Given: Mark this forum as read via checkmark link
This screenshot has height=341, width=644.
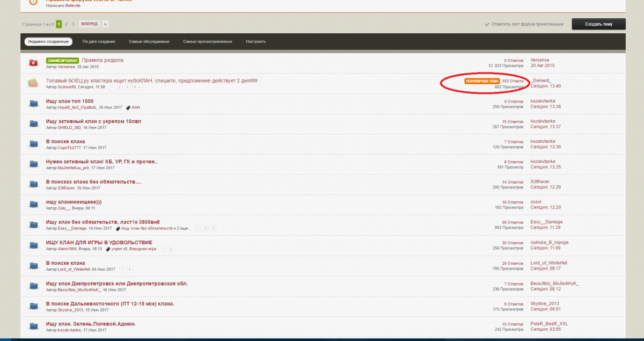Looking at the screenshot, I should tap(524, 24).
